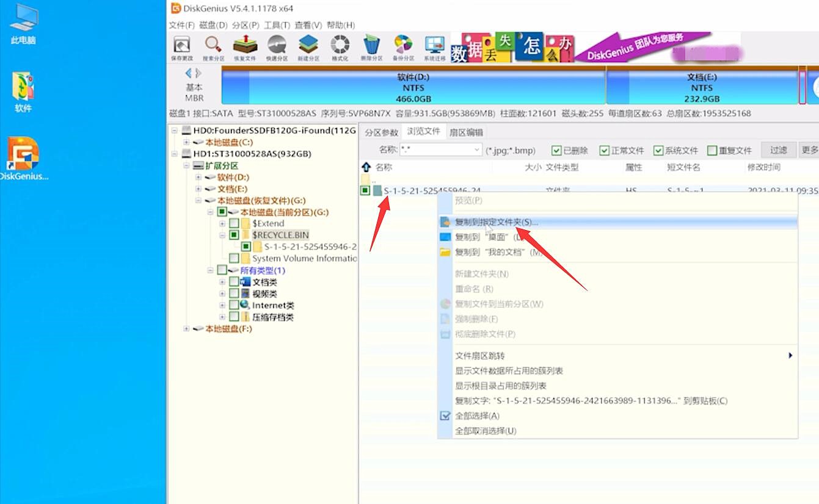Viewport: 819px width, 504px height.
Task: Choose 复制到指定文件夹(S) in context menu
Action: click(x=617, y=222)
